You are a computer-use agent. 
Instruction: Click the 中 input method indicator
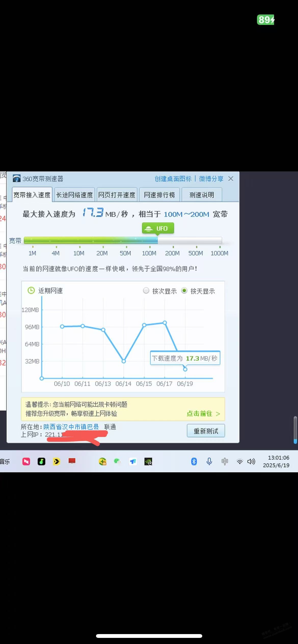click(225, 461)
